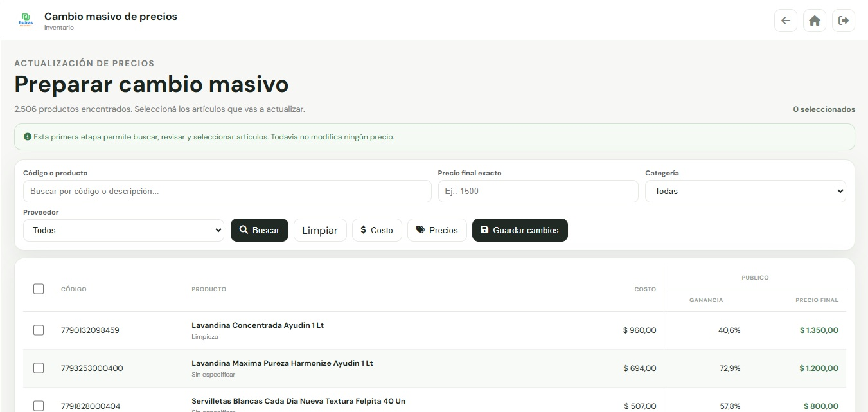Screen dimensions: 868x412
Task: Click the final price $ 800,00
Action: (x=821, y=406)
